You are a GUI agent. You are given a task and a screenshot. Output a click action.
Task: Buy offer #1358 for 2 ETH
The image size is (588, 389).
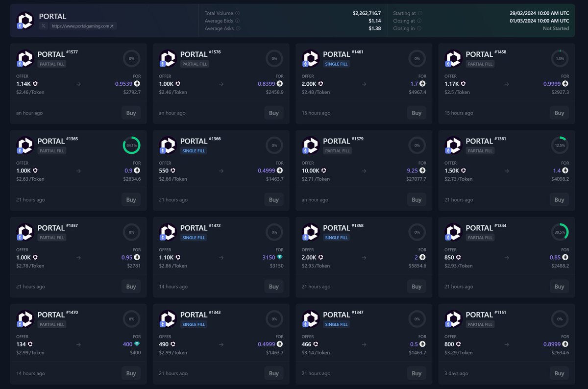tap(416, 286)
